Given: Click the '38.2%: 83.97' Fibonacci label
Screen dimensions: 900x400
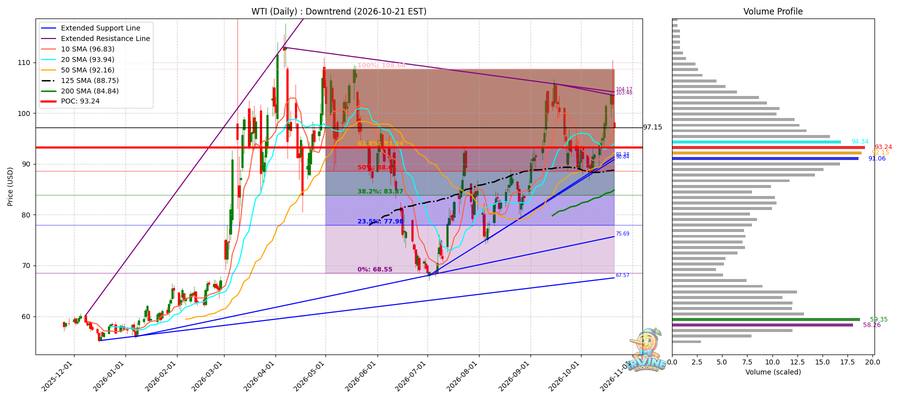Looking at the screenshot, I should click(381, 191).
